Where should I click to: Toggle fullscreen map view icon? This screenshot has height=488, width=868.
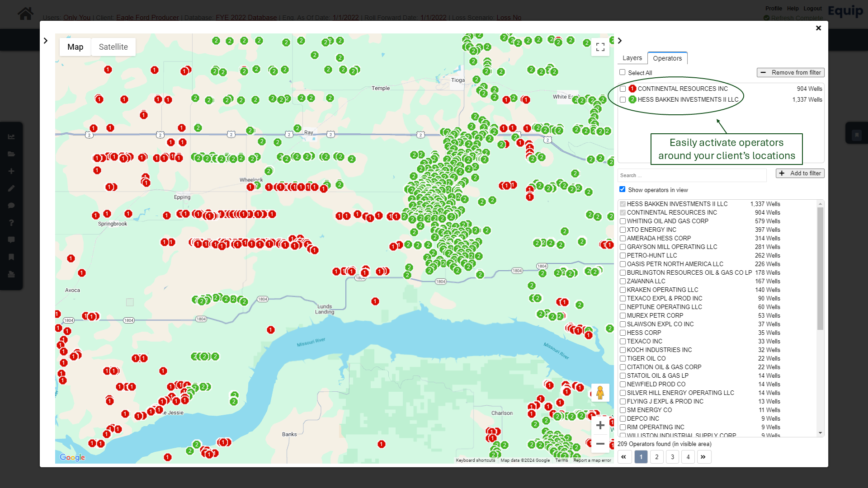[600, 47]
